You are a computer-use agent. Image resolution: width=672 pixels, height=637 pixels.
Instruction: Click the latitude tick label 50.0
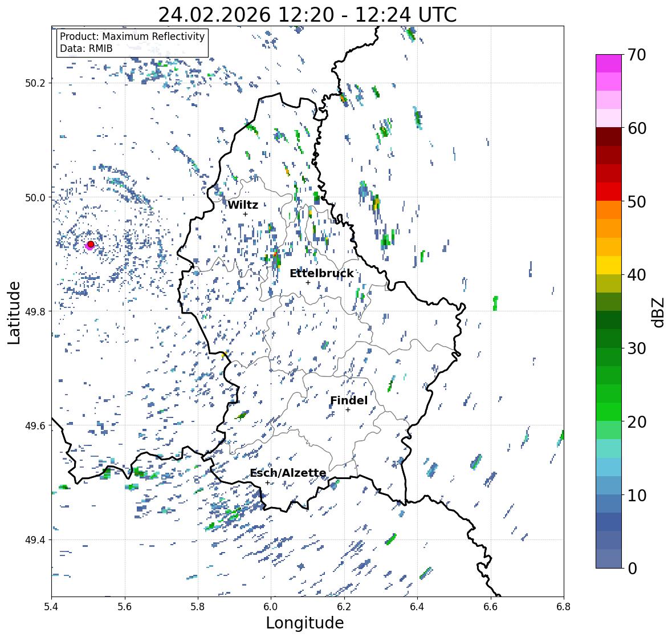coord(35,198)
